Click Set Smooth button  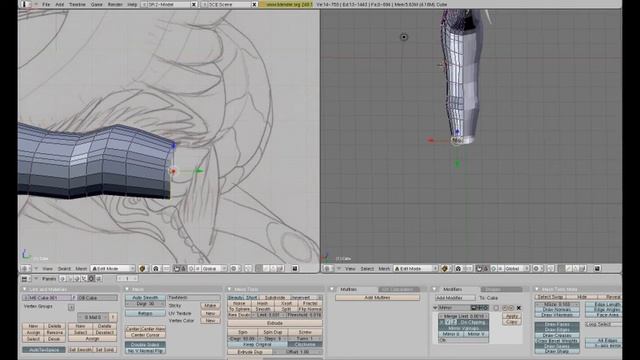click(x=80, y=350)
